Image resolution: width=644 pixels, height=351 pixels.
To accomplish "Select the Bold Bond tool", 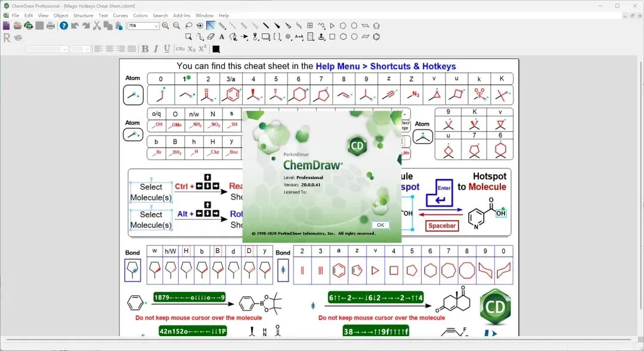I will click(266, 26).
